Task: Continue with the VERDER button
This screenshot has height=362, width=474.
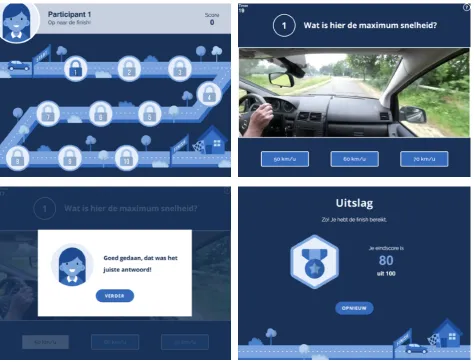Action: (115, 296)
